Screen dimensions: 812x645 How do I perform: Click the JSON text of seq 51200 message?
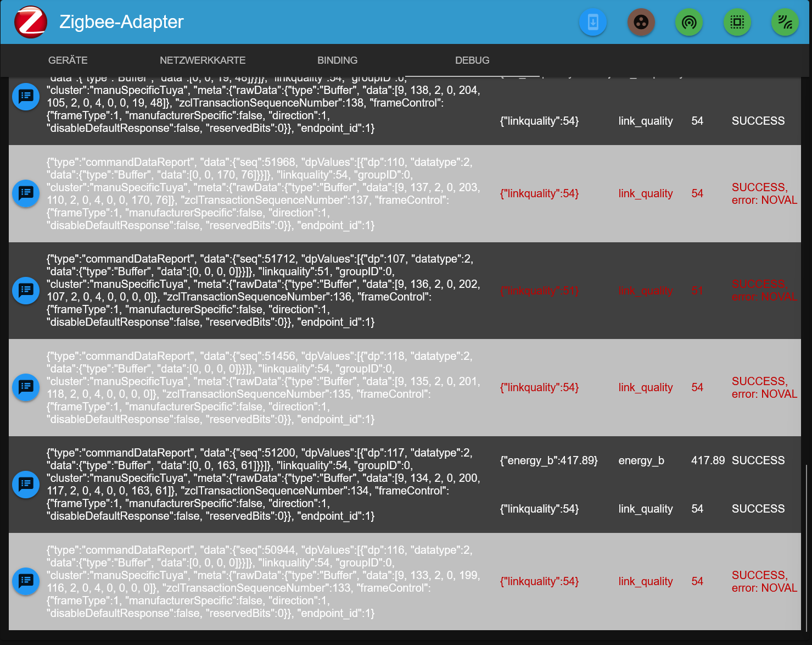264,485
